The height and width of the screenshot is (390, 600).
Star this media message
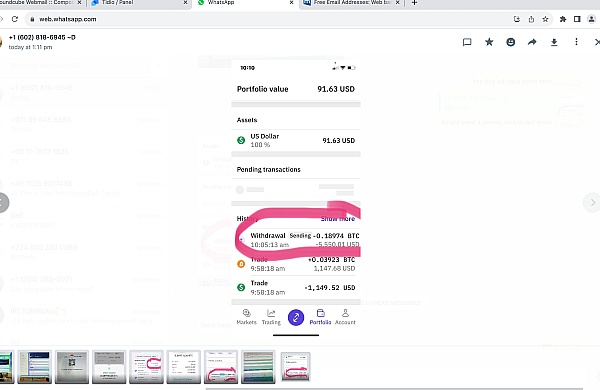tap(489, 42)
